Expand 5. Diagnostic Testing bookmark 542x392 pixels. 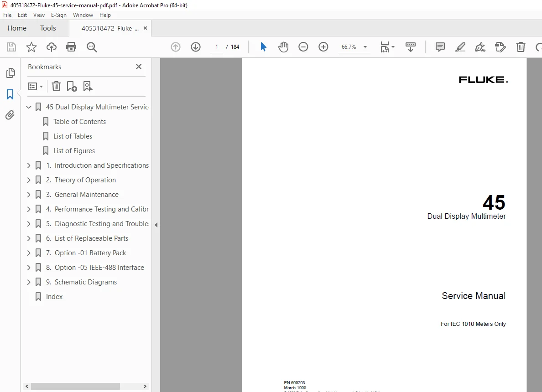pyautogui.click(x=29, y=224)
